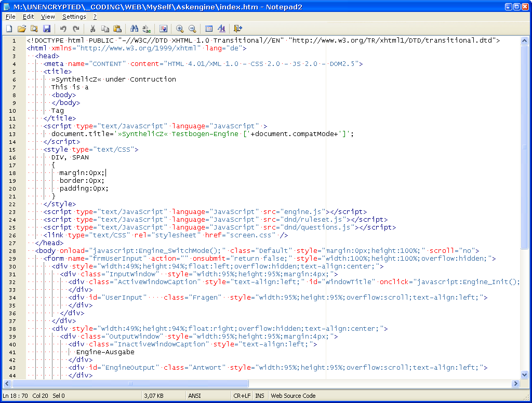The width and height of the screenshot is (532, 403).
Task: Open the File menu
Action: [10, 17]
